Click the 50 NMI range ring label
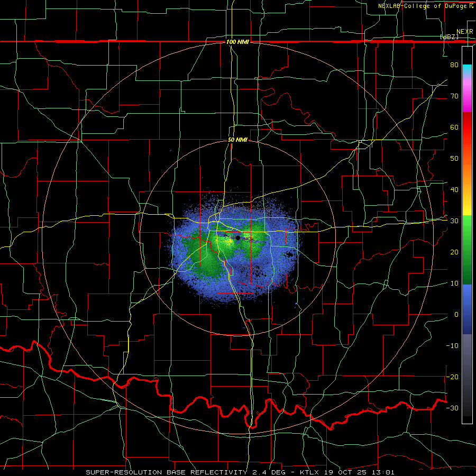The height and width of the screenshot is (476, 476). [x=237, y=140]
